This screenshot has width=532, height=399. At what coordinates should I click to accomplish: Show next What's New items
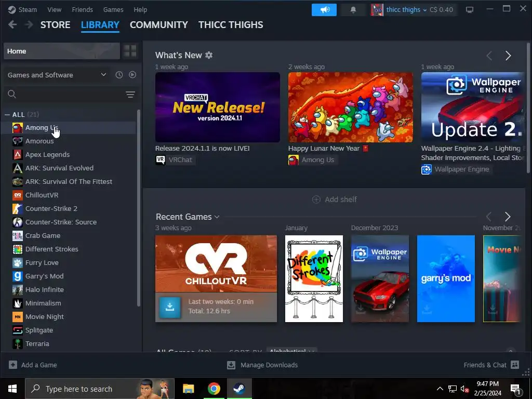click(508, 56)
